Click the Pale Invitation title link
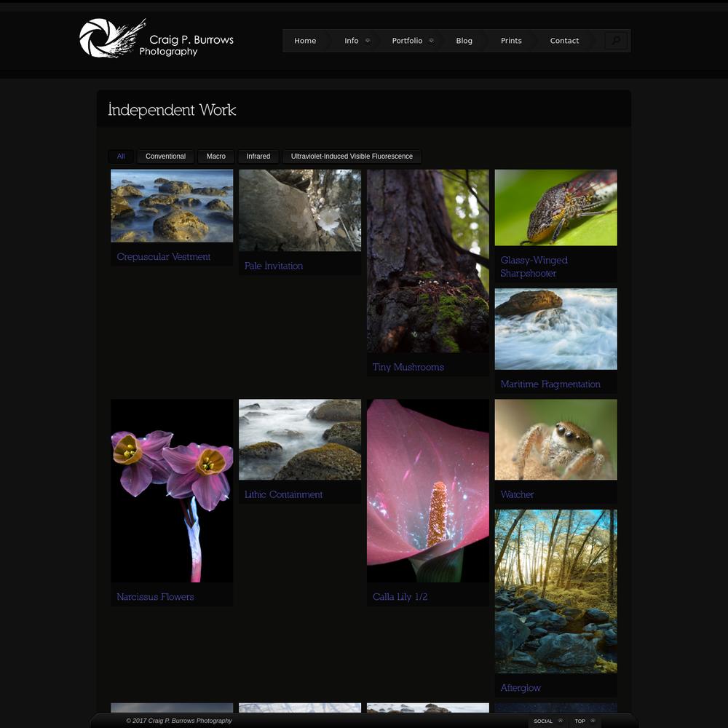The image size is (728, 728). pyautogui.click(x=274, y=266)
